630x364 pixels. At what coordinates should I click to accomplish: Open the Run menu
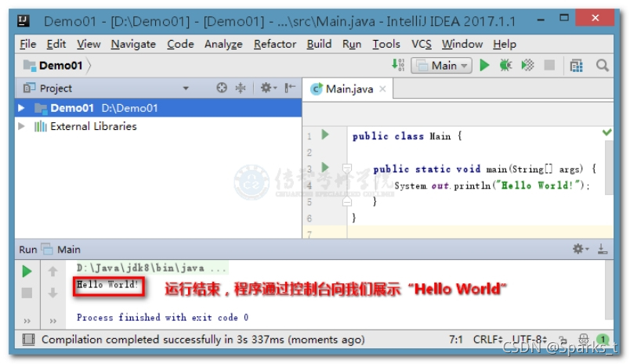click(352, 44)
